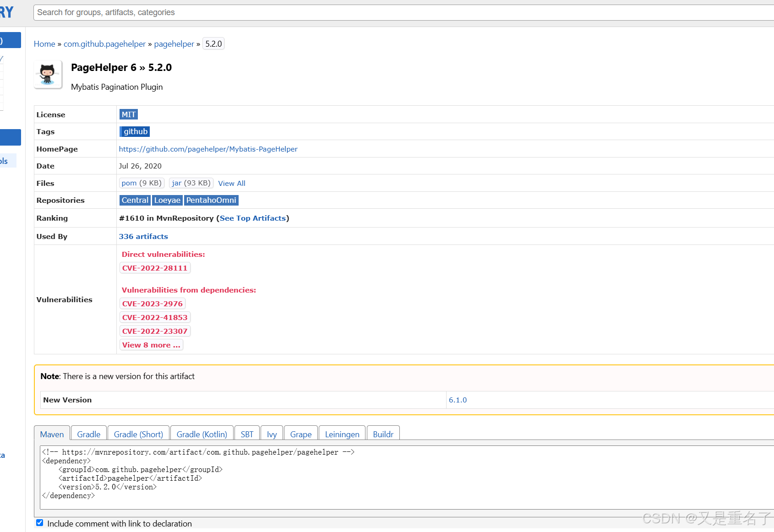The width and height of the screenshot is (774, 532).
Task: Click the PageHelper GitHub octocat logo
Action: coord(48,74)
